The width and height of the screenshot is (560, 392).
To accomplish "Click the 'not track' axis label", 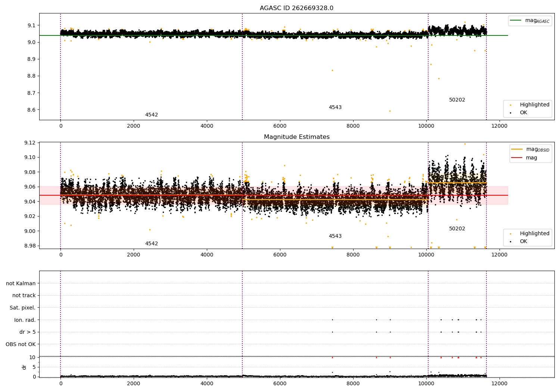I will [x=24, y=296].
